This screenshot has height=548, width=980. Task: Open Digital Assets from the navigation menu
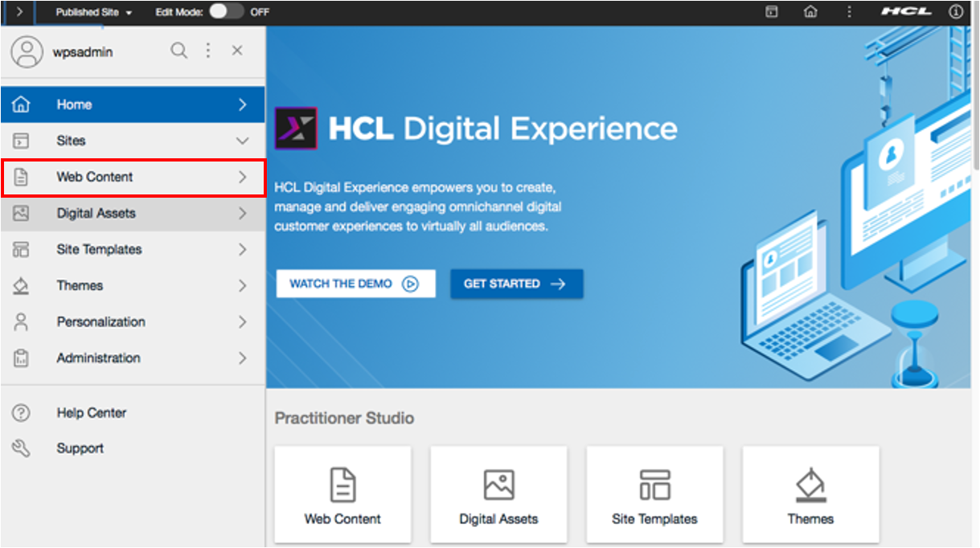tap(133, 214)
